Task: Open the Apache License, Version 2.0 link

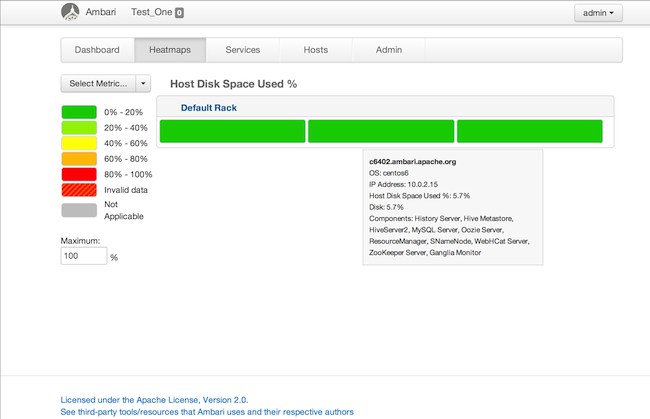Action: click(154, 400)
